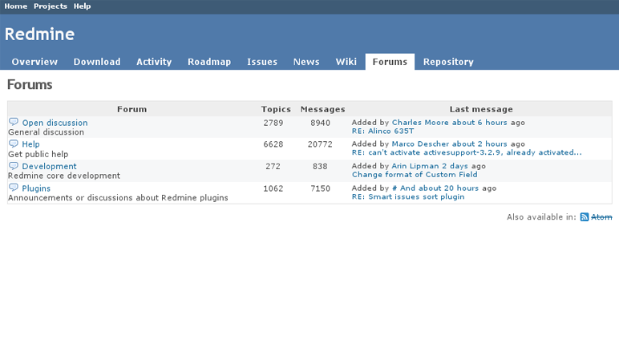This screenshot has width=619, height=364.
Task: Click the Messages column header
Action: [323, 109]
